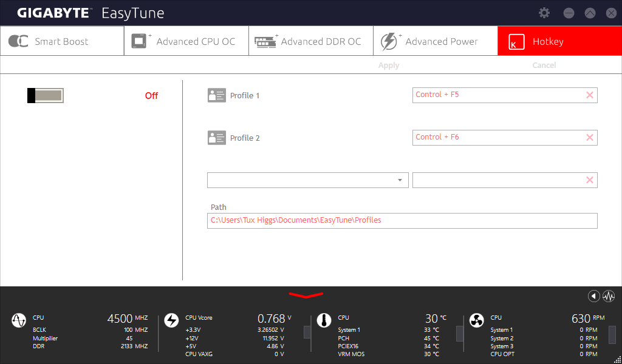Click the Profile 2 card icon
622x364 pixels.
(x=217, y=138)
